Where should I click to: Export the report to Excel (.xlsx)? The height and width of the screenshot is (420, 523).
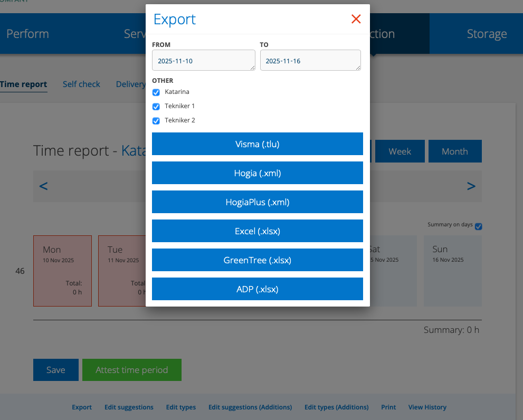click(257, 231)
